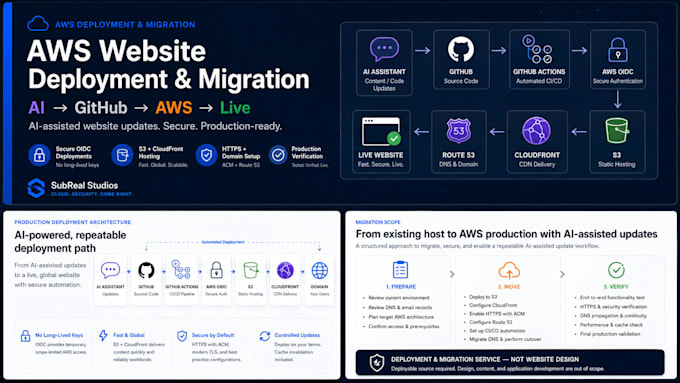Screen dimensions: 680x383
Task: Click 'Confirm access & prerequisites' bullet
Action: [x=404, y=327]
